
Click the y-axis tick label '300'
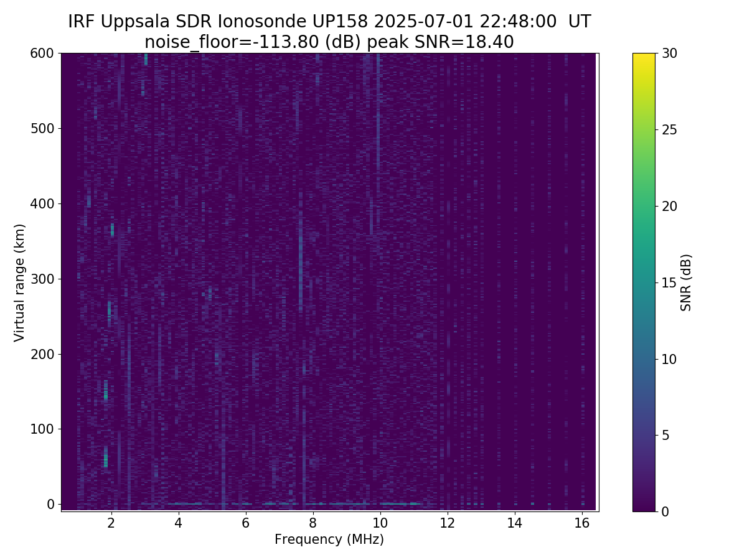[x=42, y=279]
